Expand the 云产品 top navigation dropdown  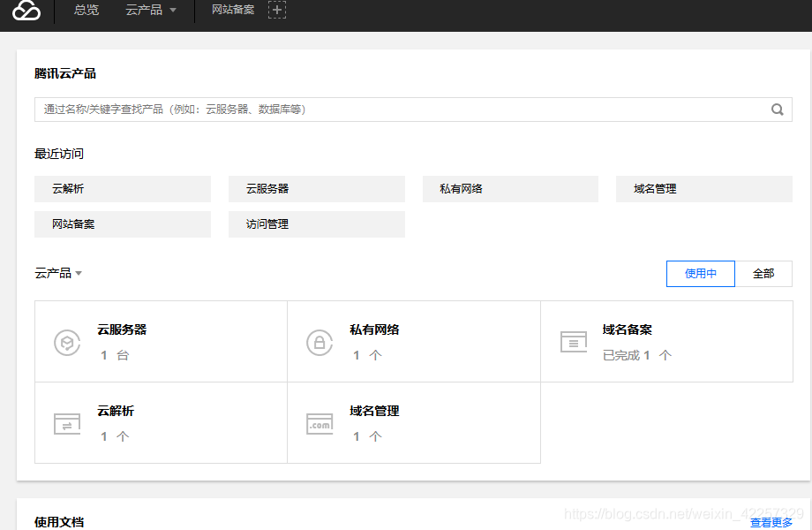pos(151,10)
